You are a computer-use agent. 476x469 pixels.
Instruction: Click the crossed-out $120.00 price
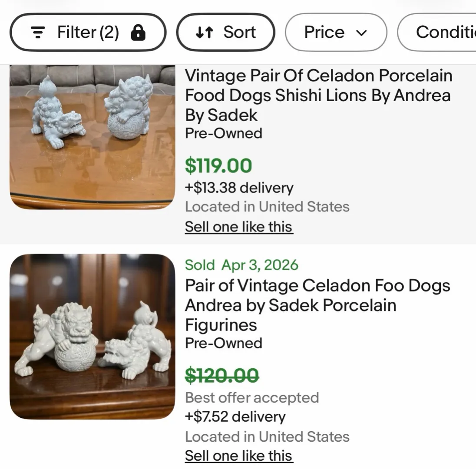pyautogui.click(x=222, y=375)
